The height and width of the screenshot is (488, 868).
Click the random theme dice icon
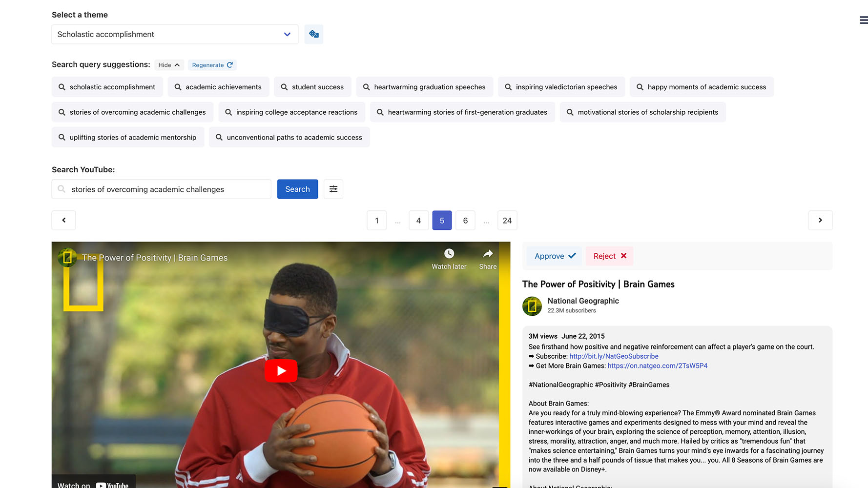(313, 34)
